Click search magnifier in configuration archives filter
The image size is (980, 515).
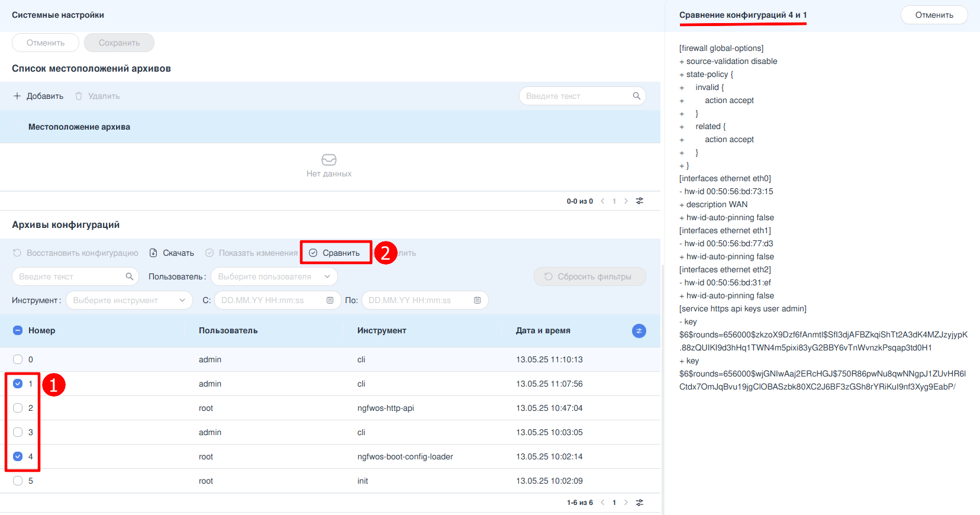pyautogui.click(x=130, y=276)
